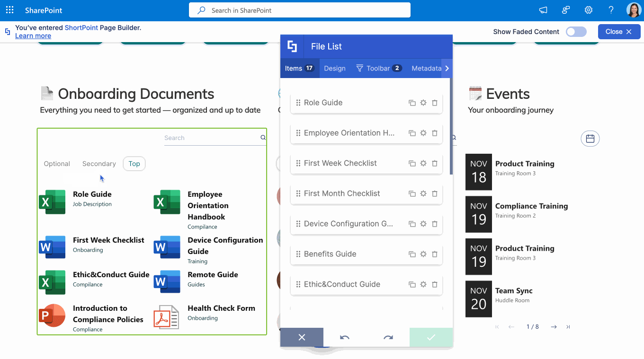Delete the Ethic&Conduct Guide item
The height and width of the screenshot is (359, 644).
tap(435, 284)
